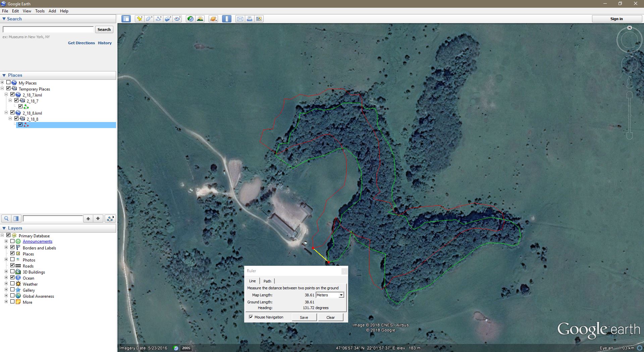
Task: Select the green polygon item under 2_18_7
Action: [x=26, y=107]
